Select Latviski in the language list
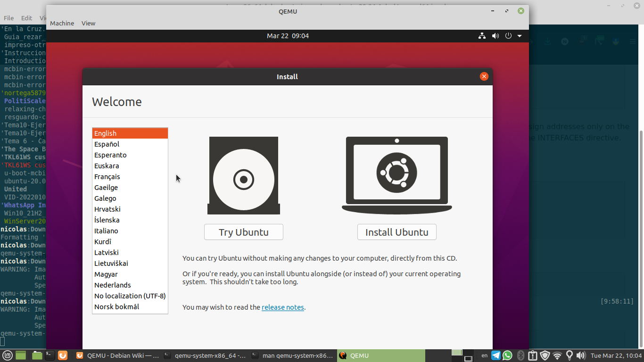Image resolution: width=644 pixels, height=362 pixels. (130, 253)
